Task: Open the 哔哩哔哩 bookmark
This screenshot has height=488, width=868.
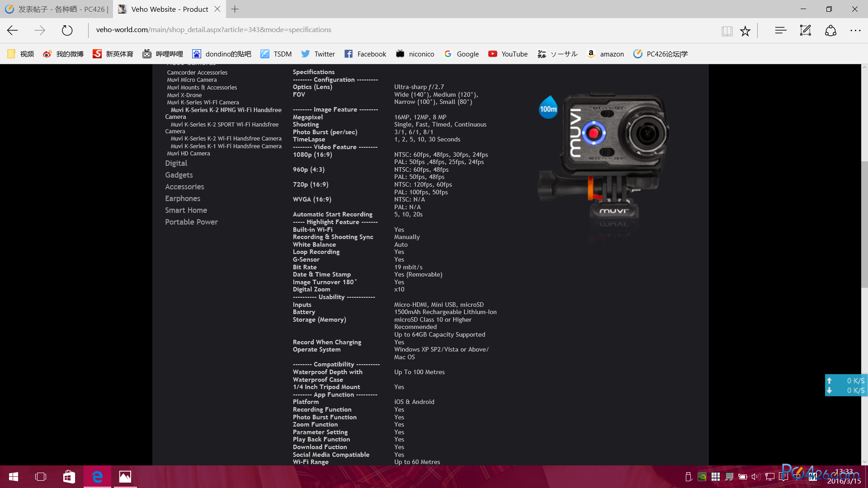Action: tap(163, 54)
